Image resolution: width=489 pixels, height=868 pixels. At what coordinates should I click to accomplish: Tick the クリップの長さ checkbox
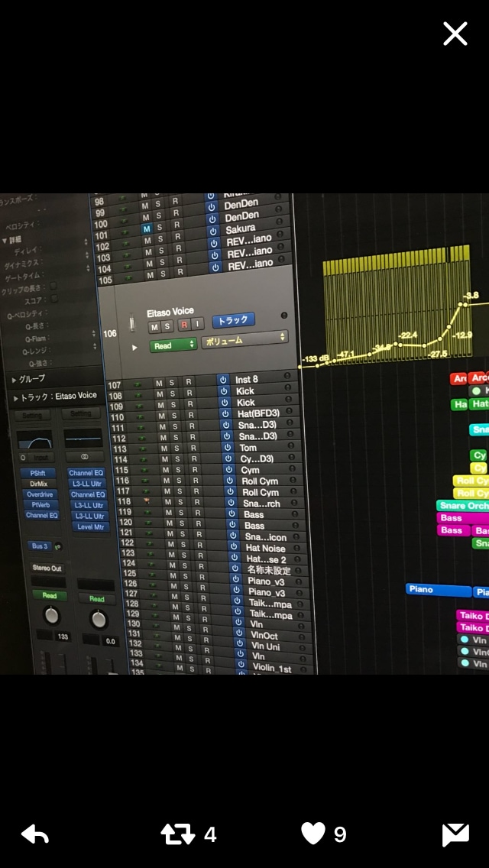coord(53,286)
